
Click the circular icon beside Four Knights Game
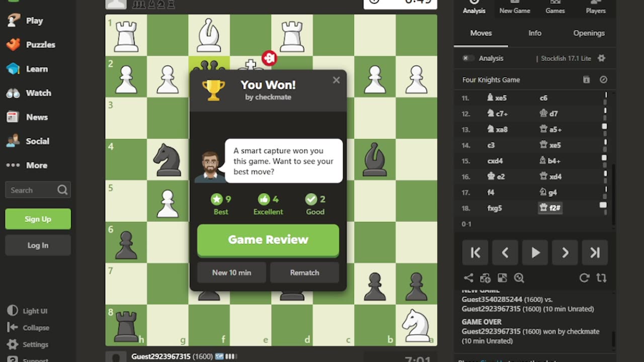tap(603, 80)
